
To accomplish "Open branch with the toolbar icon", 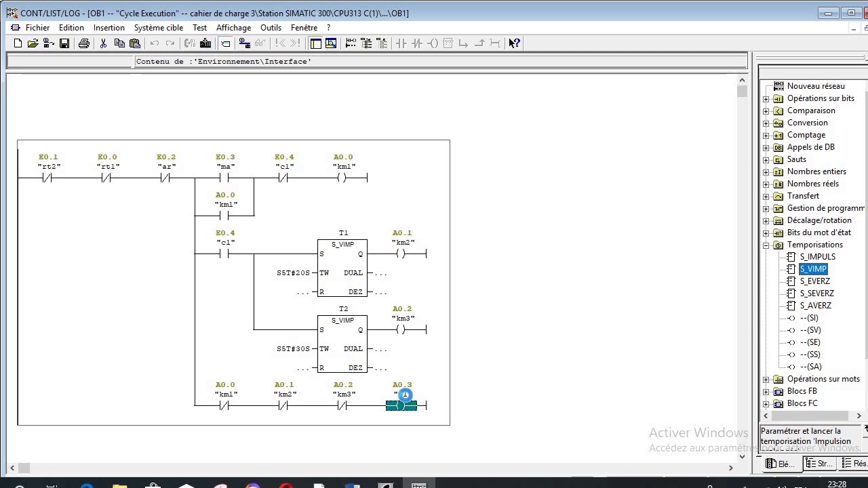I will pos(464,43).
